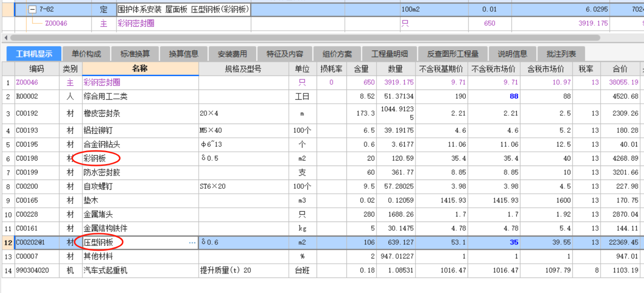Select the 汽车式起重机 name cell
This screenshot has height=293, width=644.
coord(140,270)
